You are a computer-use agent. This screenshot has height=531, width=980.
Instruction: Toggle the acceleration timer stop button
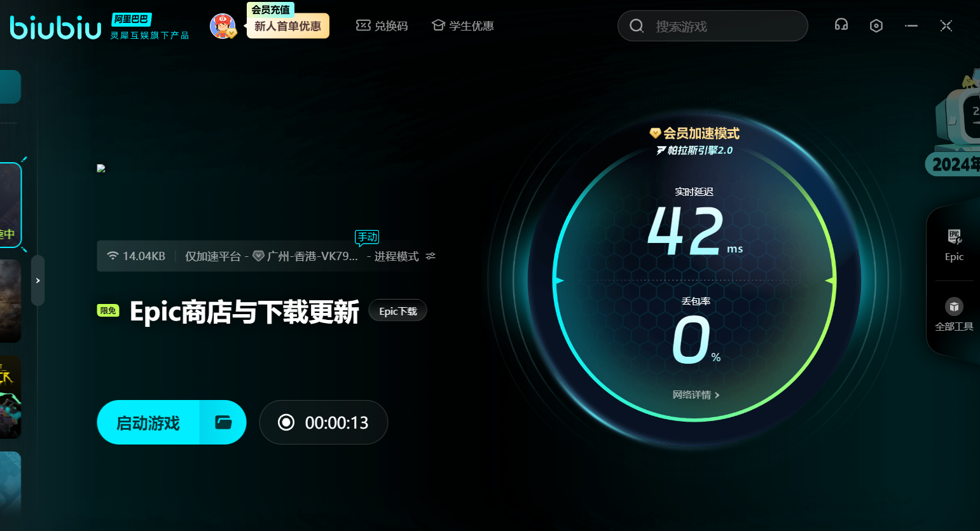click(286, 422)
